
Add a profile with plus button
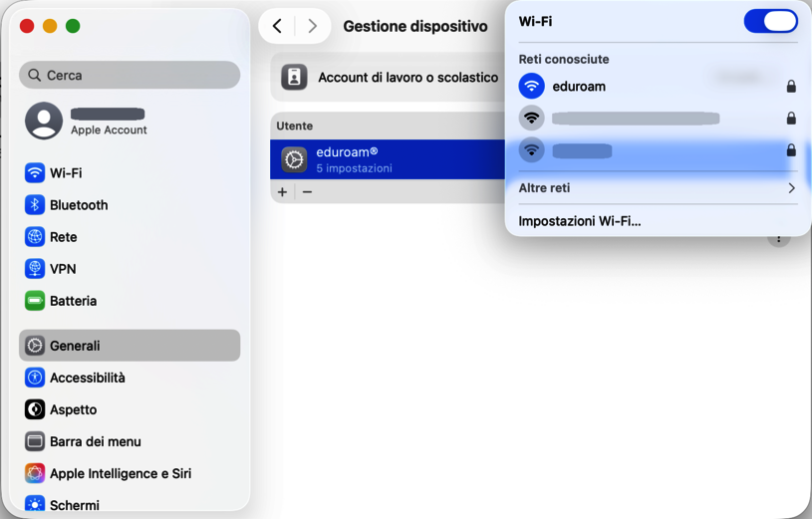283,191
